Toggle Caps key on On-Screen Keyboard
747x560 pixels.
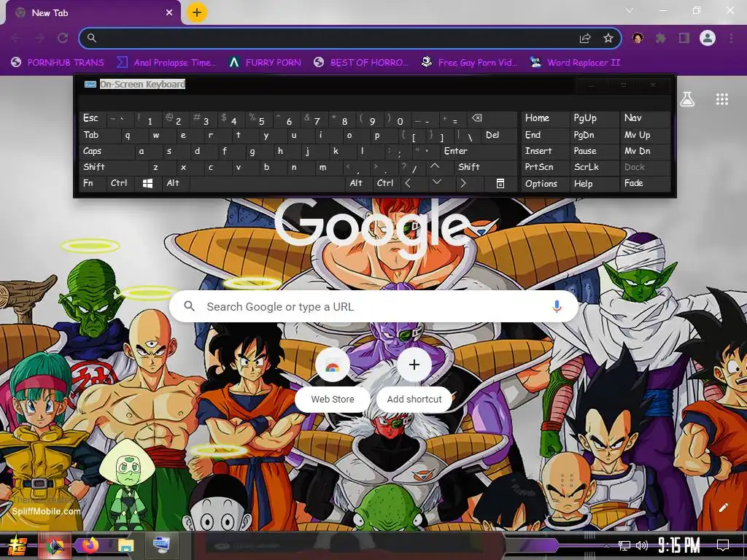point(107,151)
